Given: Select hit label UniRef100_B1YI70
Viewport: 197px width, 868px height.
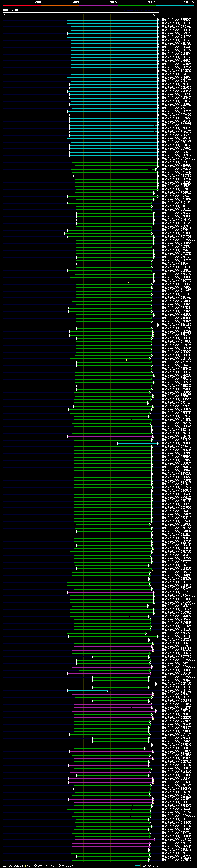Looking at the screenshot, I should (177, 734).
